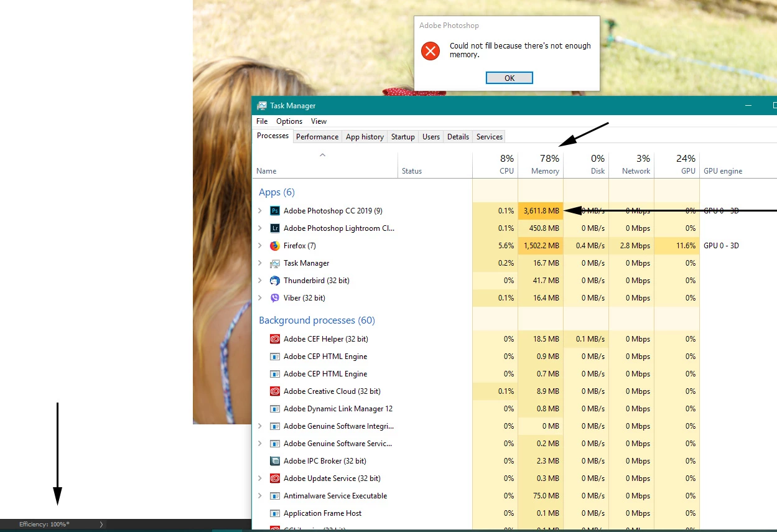777x532 pixels.
Task: Click the Adobe Creative Cloud (32 bit) icon
Action: click(275, 391)
